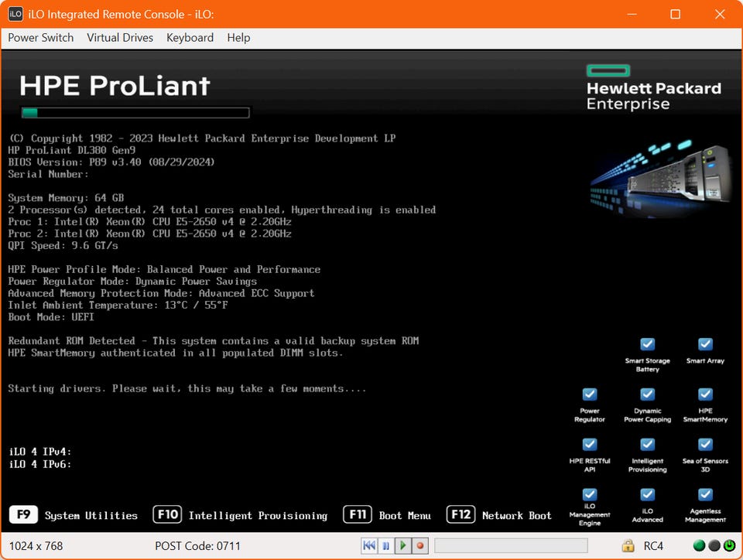
Task: Click the iLO Management Engine checkmark
Action: click(590, 495)
